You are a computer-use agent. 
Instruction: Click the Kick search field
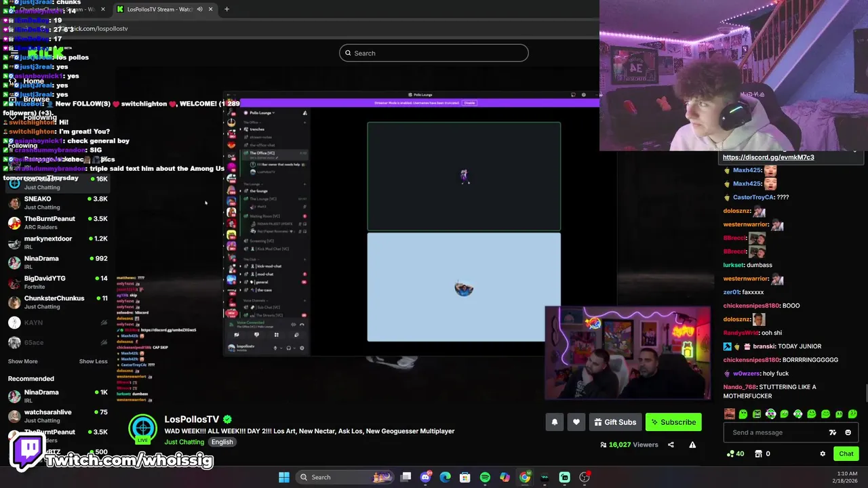[x=434, y=53]
